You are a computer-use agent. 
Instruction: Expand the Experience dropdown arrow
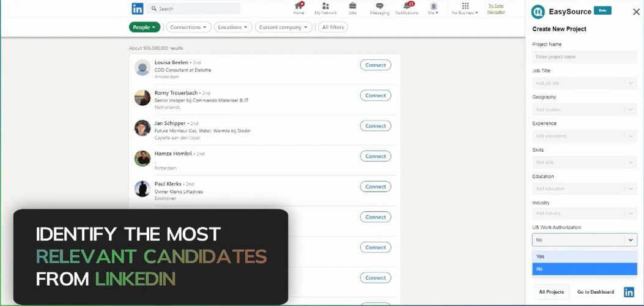point(631,136)
